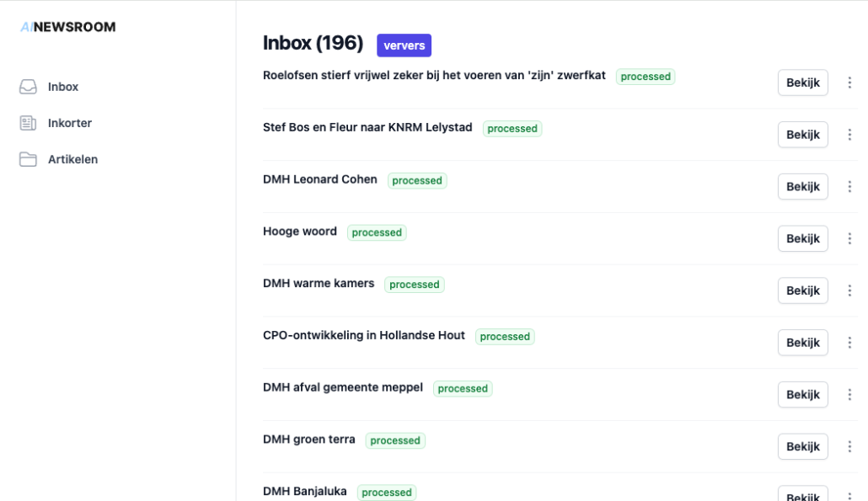This screenshot has width=868, height=501.
Task: Expand options menu for CPO-ontwikkeling in Hollandse Hout
Action: click(849, 343)
